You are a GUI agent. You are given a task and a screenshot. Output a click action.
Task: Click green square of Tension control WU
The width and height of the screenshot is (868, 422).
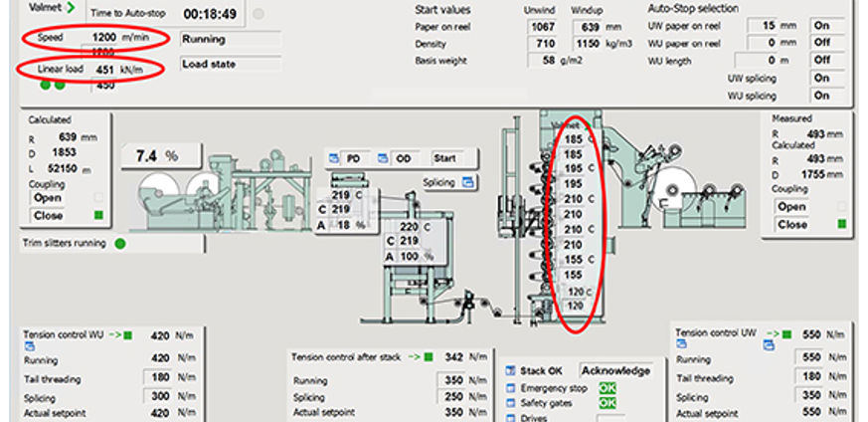point(128,335)
